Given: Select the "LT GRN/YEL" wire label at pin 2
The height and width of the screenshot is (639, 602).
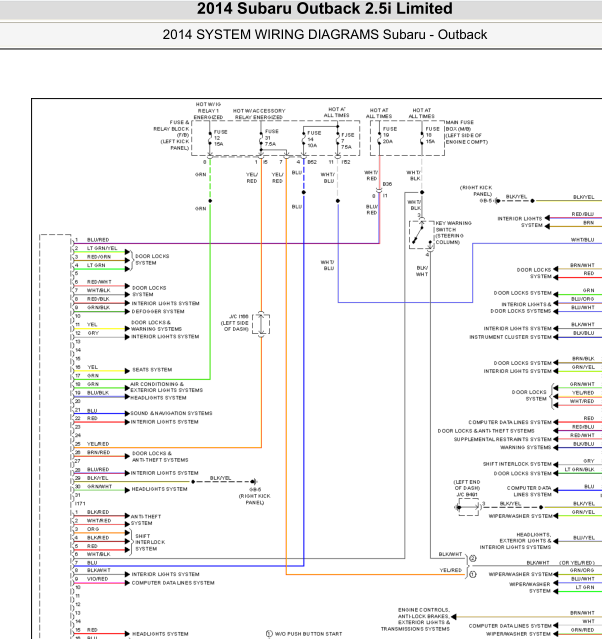Looking at the screenshot, I should [102, 248].
